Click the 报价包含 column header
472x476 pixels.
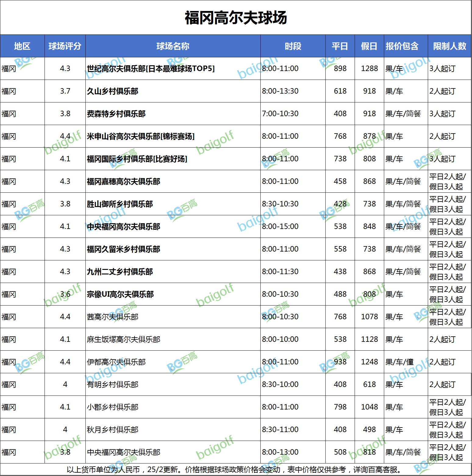click(402, 46)
